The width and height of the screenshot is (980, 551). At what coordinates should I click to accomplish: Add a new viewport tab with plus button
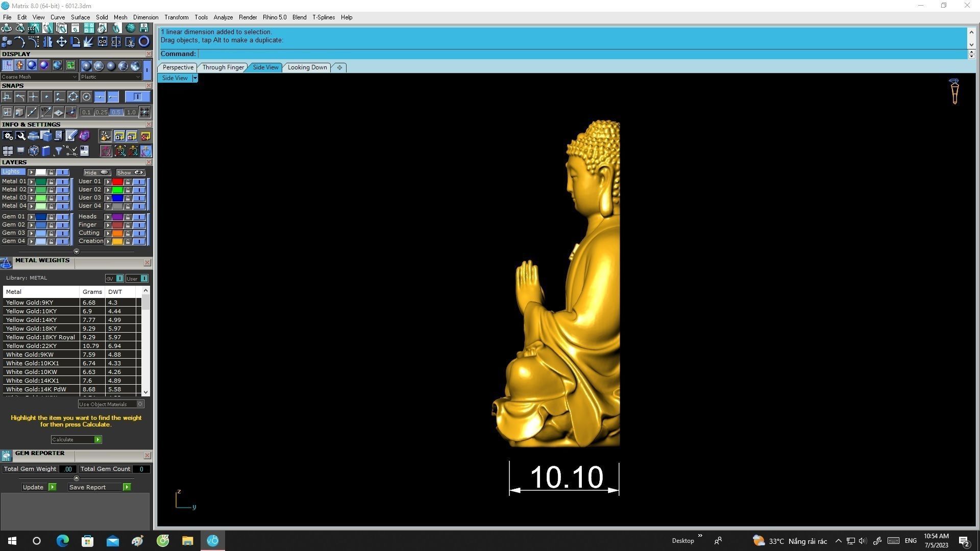click(x=339, y=67)
